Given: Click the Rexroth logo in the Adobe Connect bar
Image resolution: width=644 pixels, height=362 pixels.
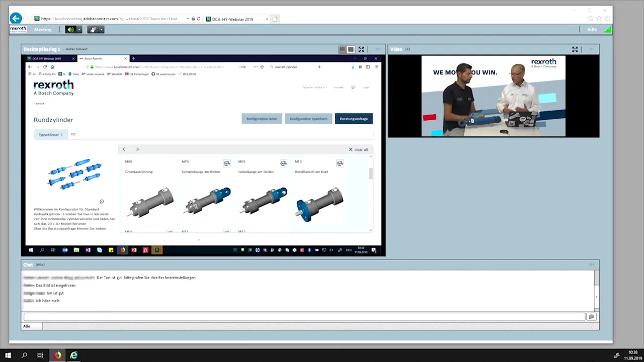Looking at the screenshot, I should [18, 29].
